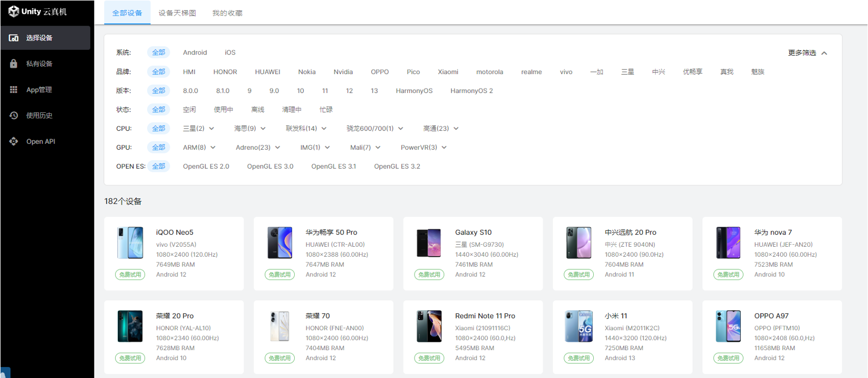This screenshot has height=378, width=868.
Task: Filter brand by OPPO
Action: click(x=380, y=72)
